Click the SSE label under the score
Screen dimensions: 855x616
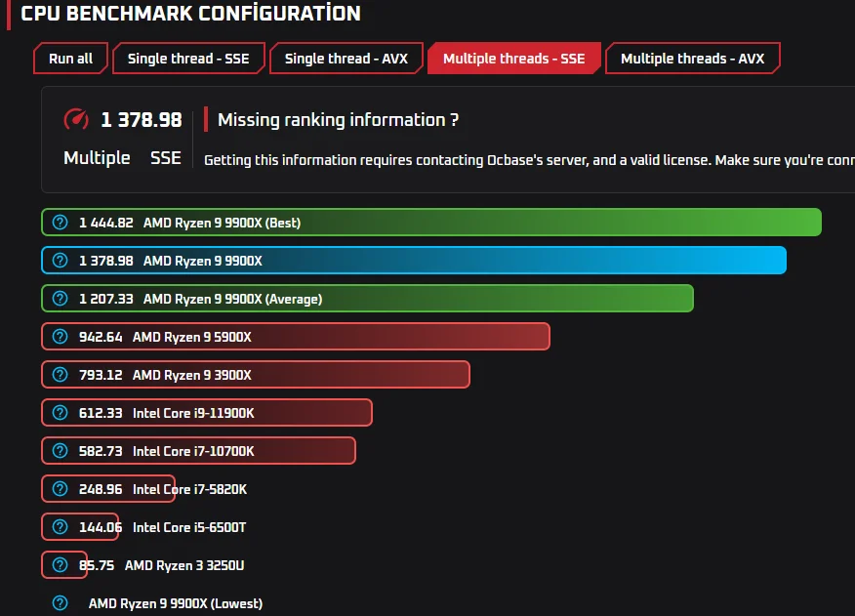166,158
